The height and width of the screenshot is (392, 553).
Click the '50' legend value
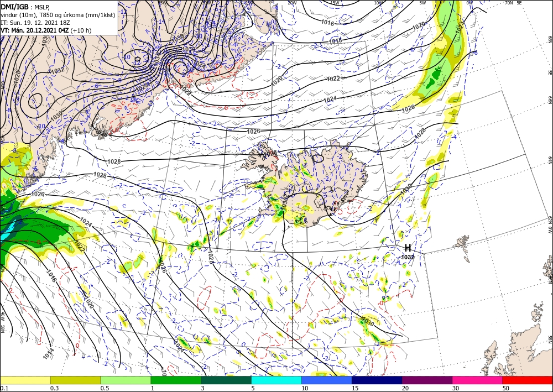(506, 388)
